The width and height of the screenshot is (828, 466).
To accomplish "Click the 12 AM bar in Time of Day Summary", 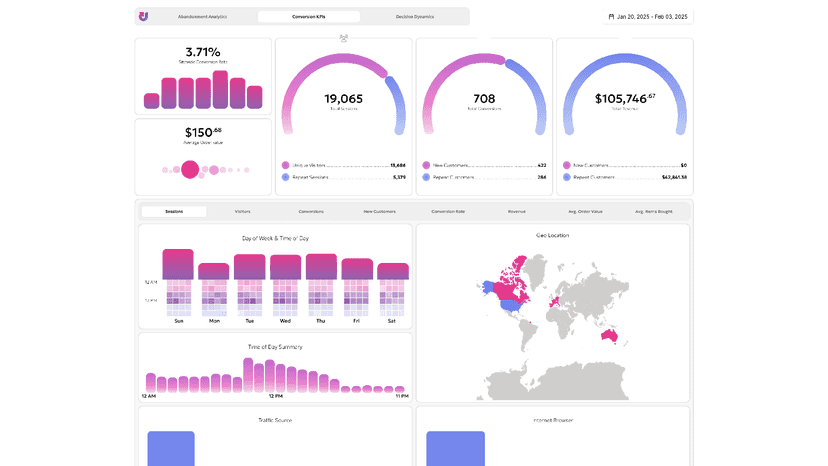I will [151, 383].
